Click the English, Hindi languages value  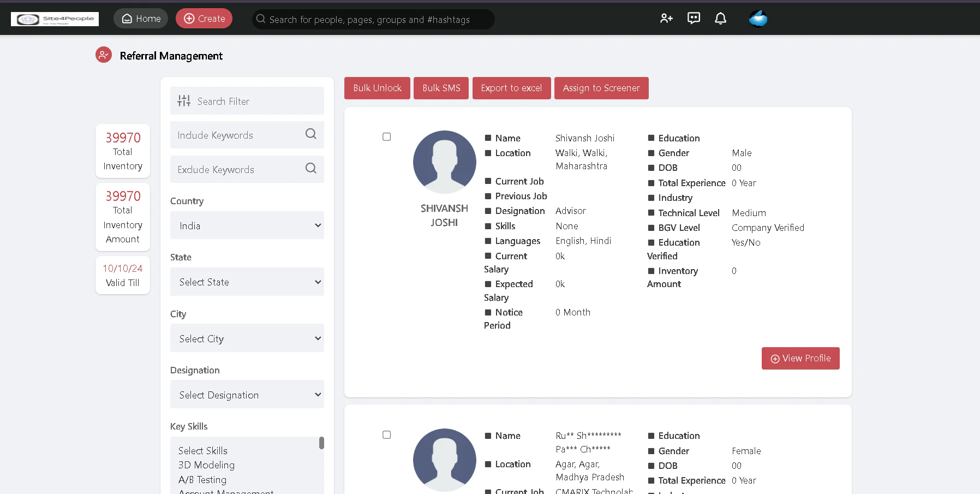583,241
